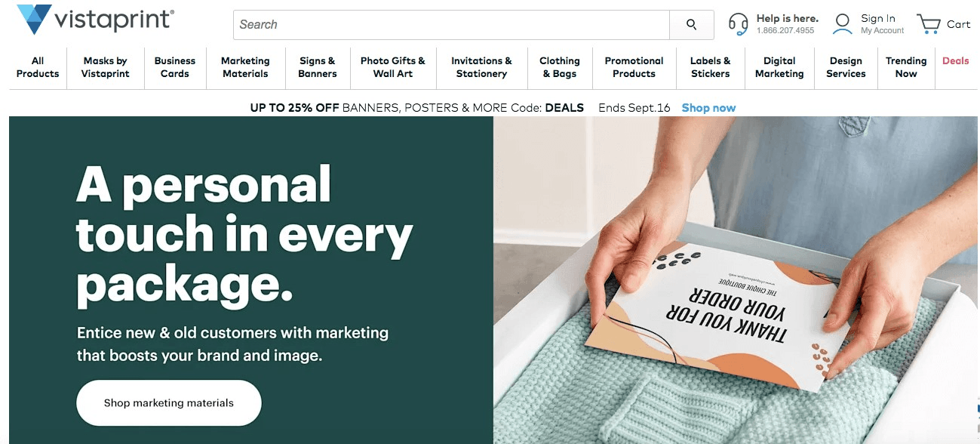
Task: Open the All Products menu
Action: tap(38, 67)
